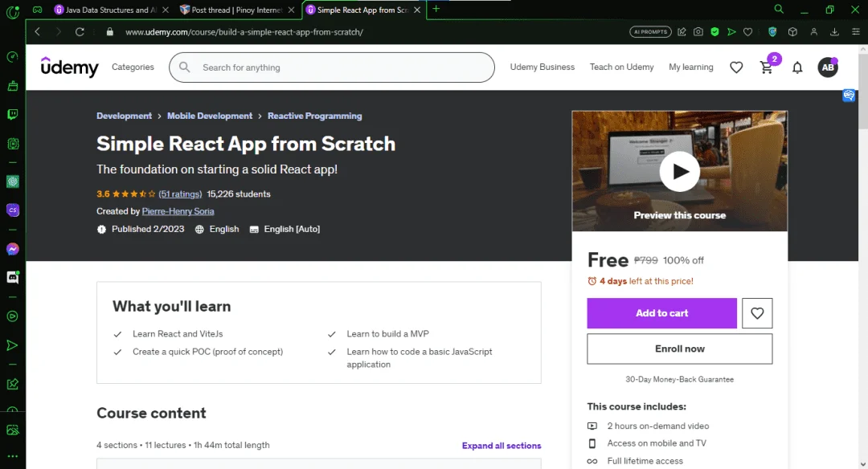Open the Udemy Business link
868x469 pixels.
(542, 67)
